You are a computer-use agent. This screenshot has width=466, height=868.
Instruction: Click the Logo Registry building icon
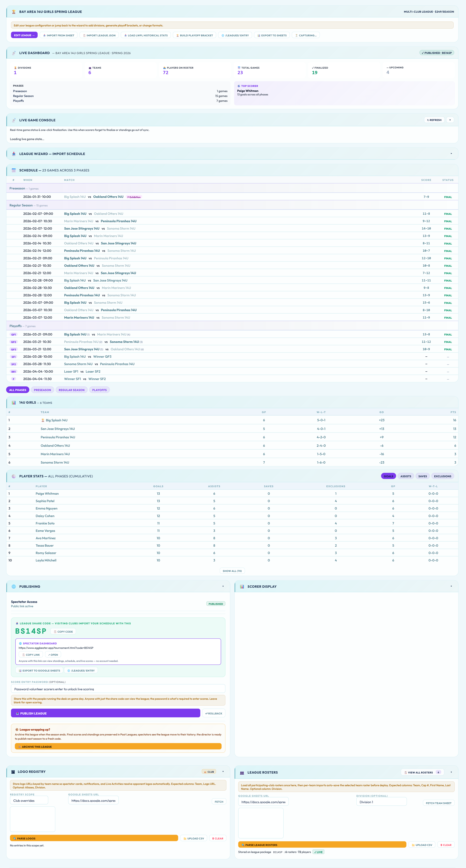click(x=13, y=772)
